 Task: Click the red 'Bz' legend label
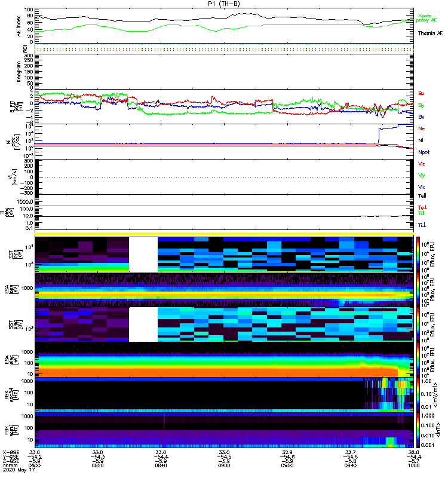(x=421, y=93)
